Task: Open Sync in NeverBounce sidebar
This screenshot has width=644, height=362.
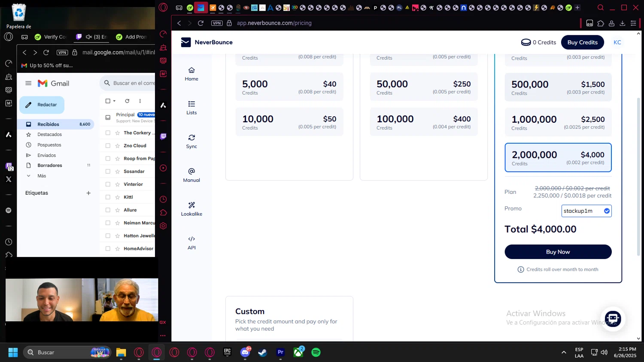Action: (x=191, y=142)
